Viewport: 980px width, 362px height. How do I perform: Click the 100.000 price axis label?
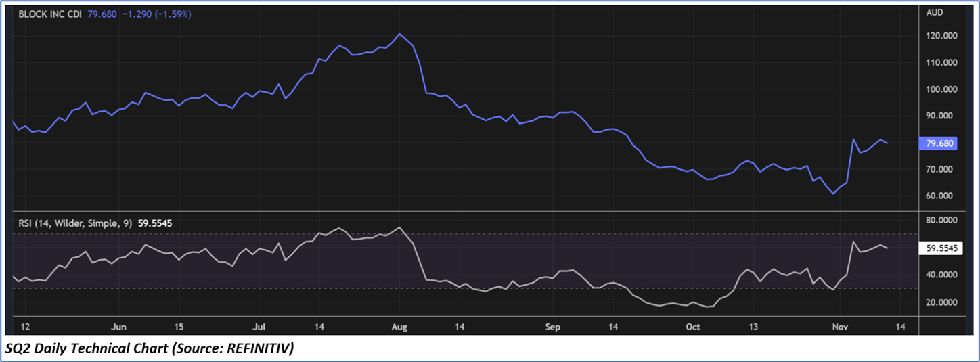click(x=940, y=89)
